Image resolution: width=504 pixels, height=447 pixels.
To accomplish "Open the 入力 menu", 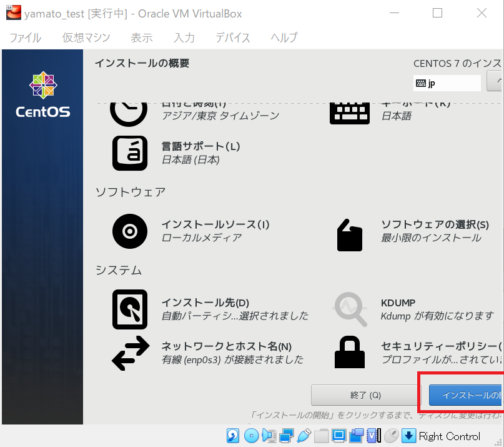I will click(184, 38).
